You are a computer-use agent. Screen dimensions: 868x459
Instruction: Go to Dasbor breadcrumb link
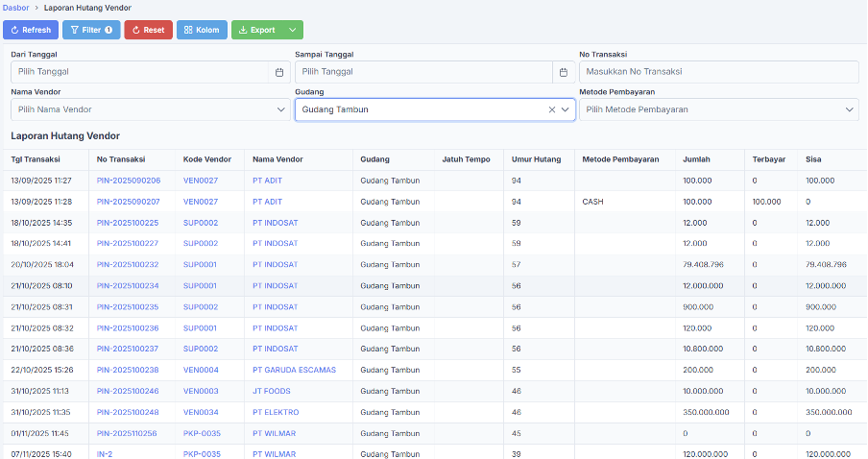[15, 8]
